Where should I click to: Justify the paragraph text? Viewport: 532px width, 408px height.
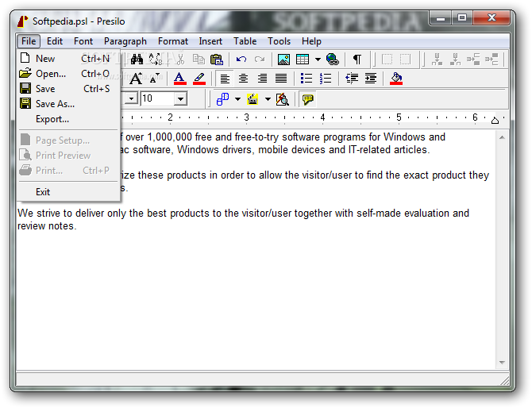click(x=281, y=79)
